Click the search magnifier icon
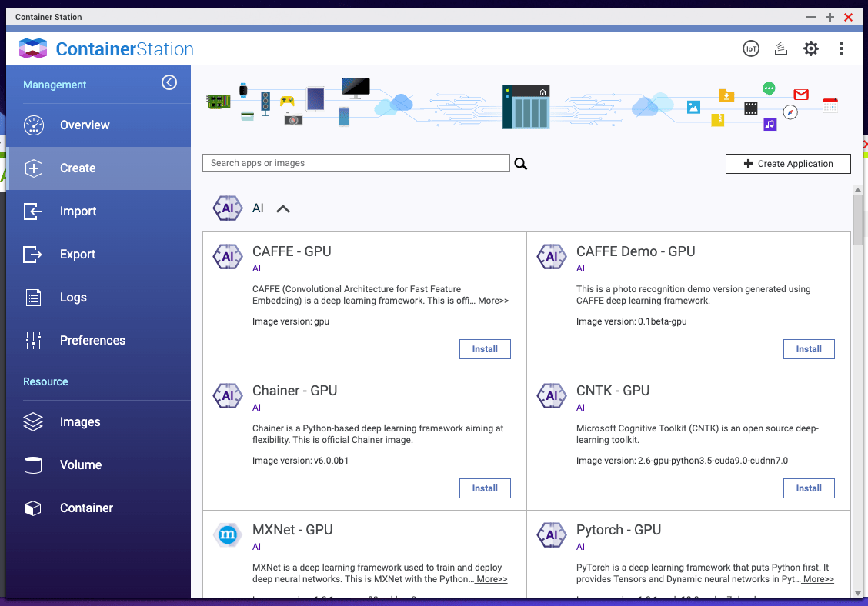The image size is (868, 606). (x=520, y=163)
